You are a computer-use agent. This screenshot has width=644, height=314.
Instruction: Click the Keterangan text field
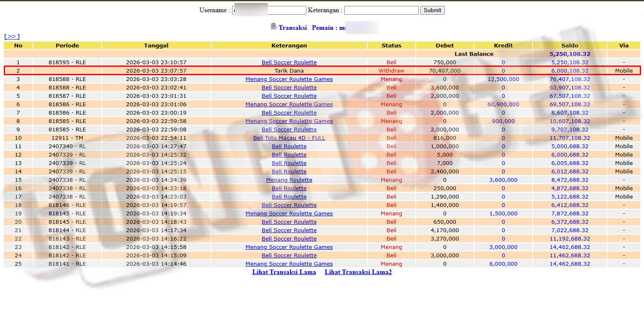tap(381, 10)
